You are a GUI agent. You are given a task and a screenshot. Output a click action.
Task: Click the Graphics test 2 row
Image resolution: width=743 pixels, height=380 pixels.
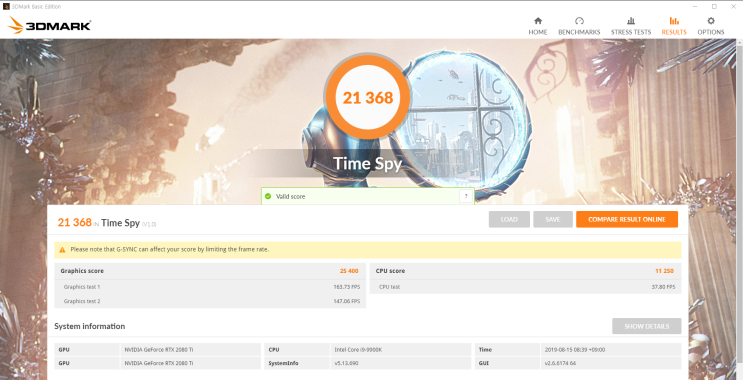click(210, 301)
